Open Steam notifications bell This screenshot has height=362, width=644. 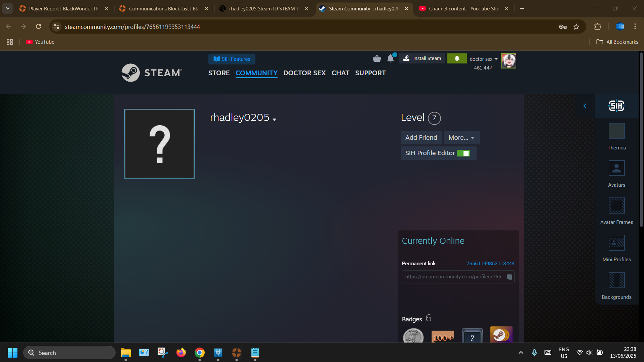(391, 58)
